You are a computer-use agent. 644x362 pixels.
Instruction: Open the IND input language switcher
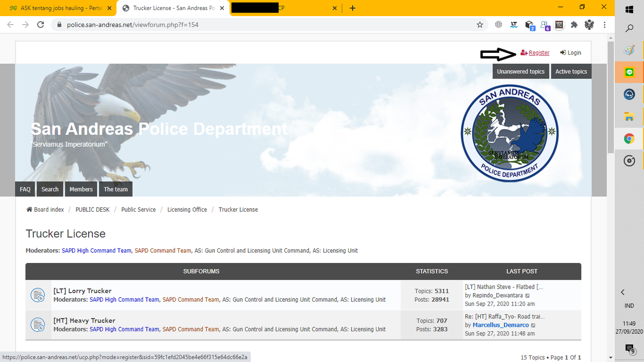[x=629, y=306]
